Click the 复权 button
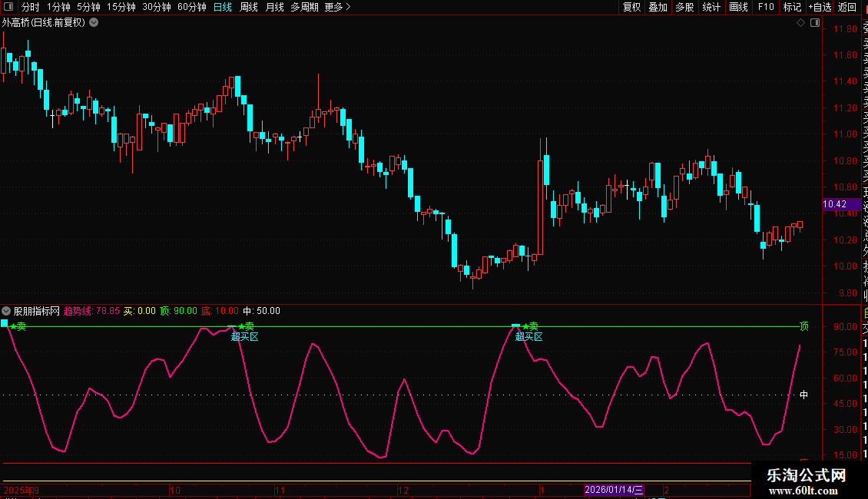 (x=631, y=7)
